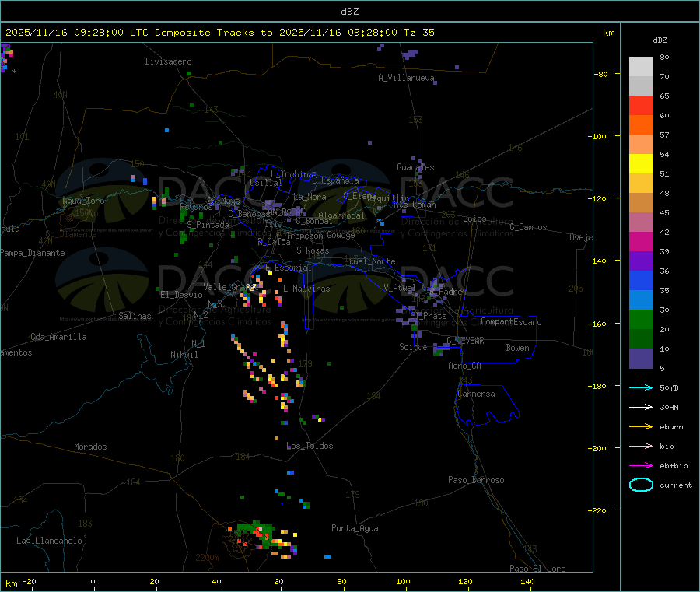Image resolution: width=700 pixels, height=592 pixels.
Task: Click the cyan current ellipse icon
Action: [x=641, y=485]
